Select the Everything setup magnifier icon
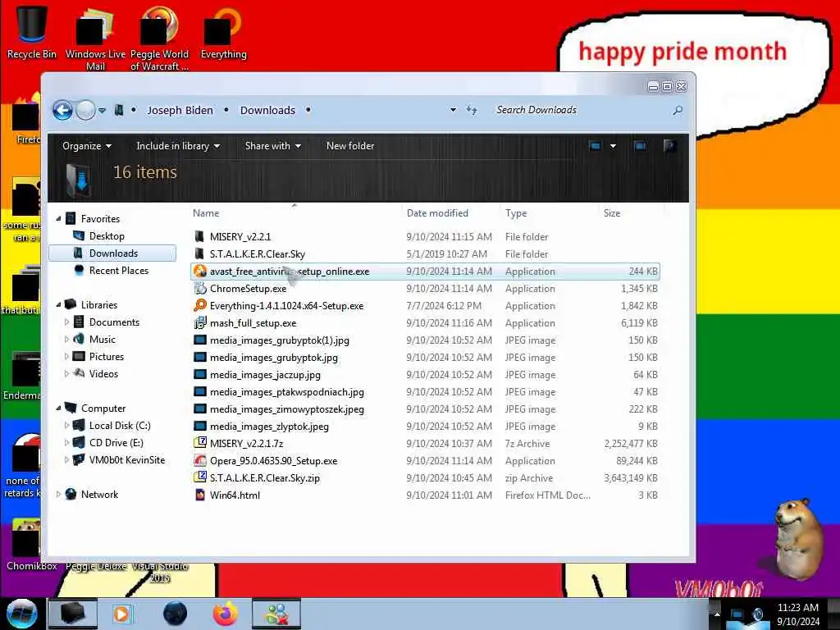The image size is (840, 630). (200, 306)
